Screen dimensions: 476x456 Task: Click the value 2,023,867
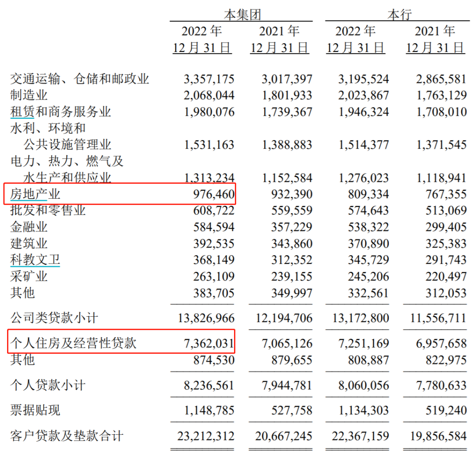click(364, 96)
